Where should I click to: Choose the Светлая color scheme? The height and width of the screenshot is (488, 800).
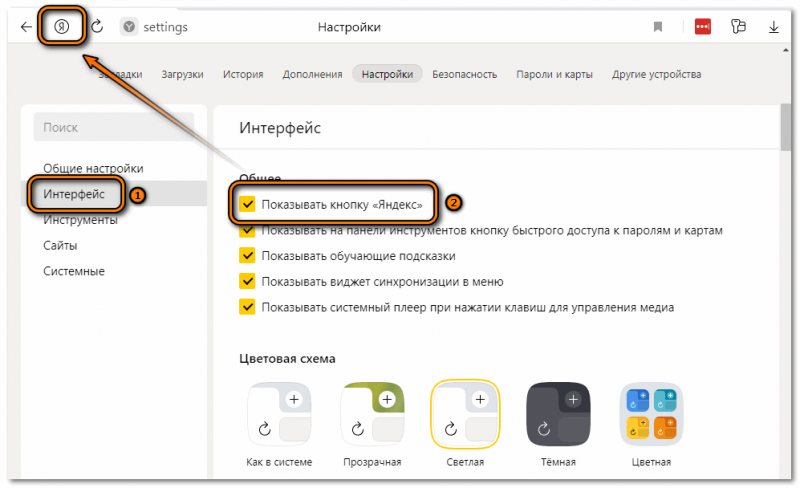tap(465, 414)
